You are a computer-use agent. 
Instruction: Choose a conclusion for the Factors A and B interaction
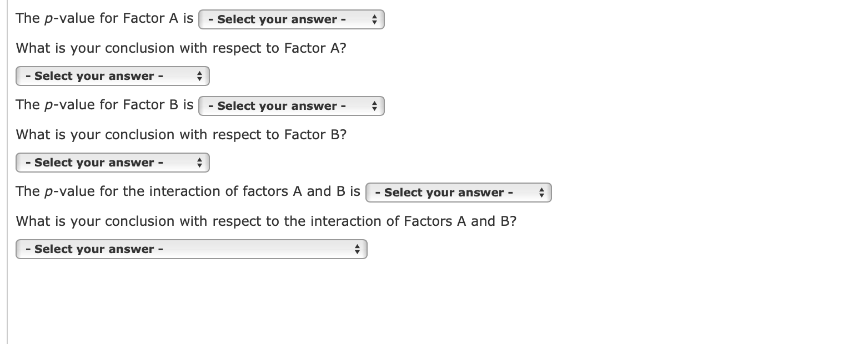coord(192,249)
